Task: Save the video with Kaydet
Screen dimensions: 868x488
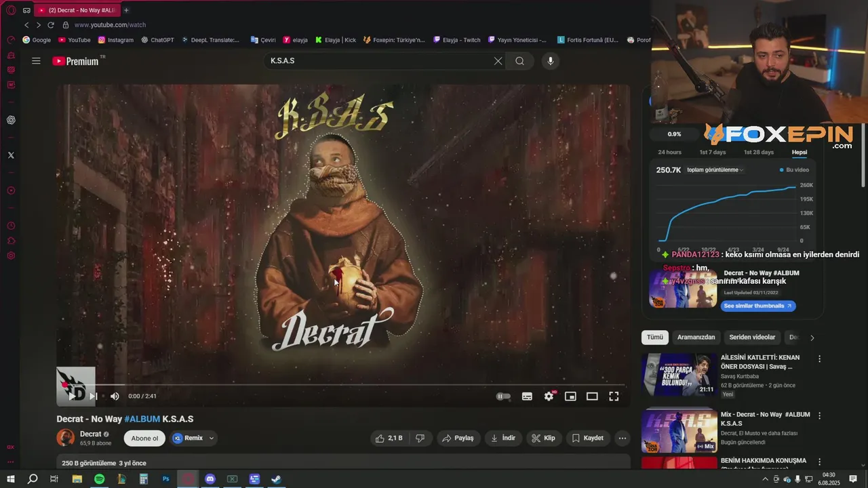Action: [588, 439]
